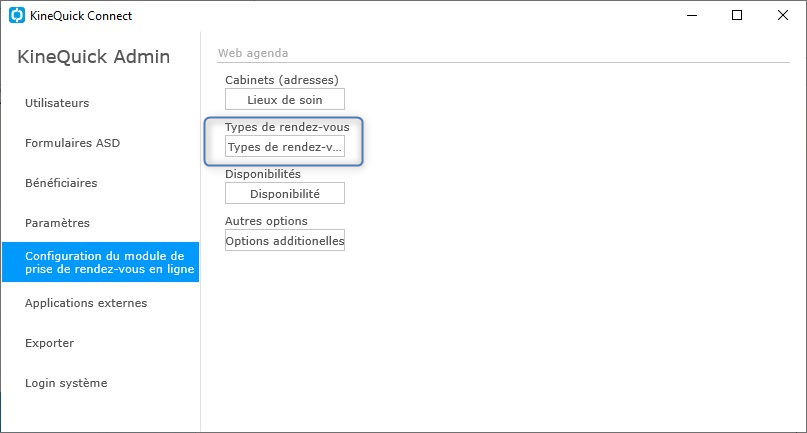Click the KineQuick Admin heading
Screen dimensions: 807x433
point(94,57)
